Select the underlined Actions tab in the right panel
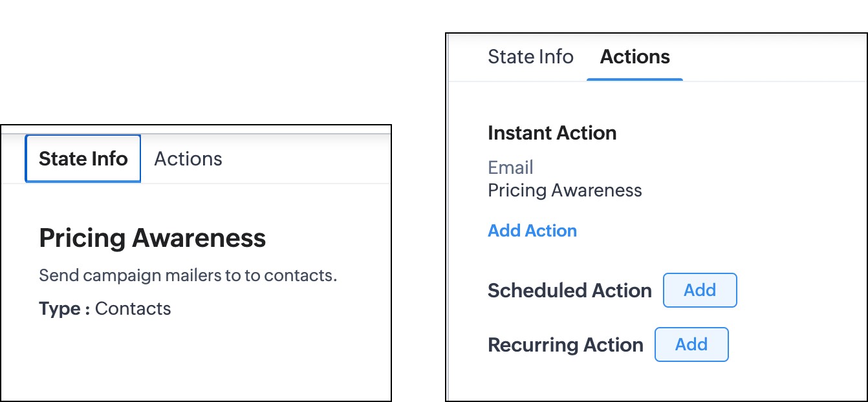The image size is (868, 402). pyautogui.click(x=635, y=57)
